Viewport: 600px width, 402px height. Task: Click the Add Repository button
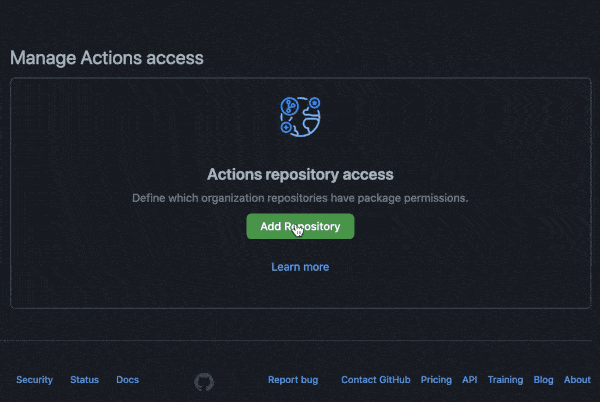[x=300, y=226]
